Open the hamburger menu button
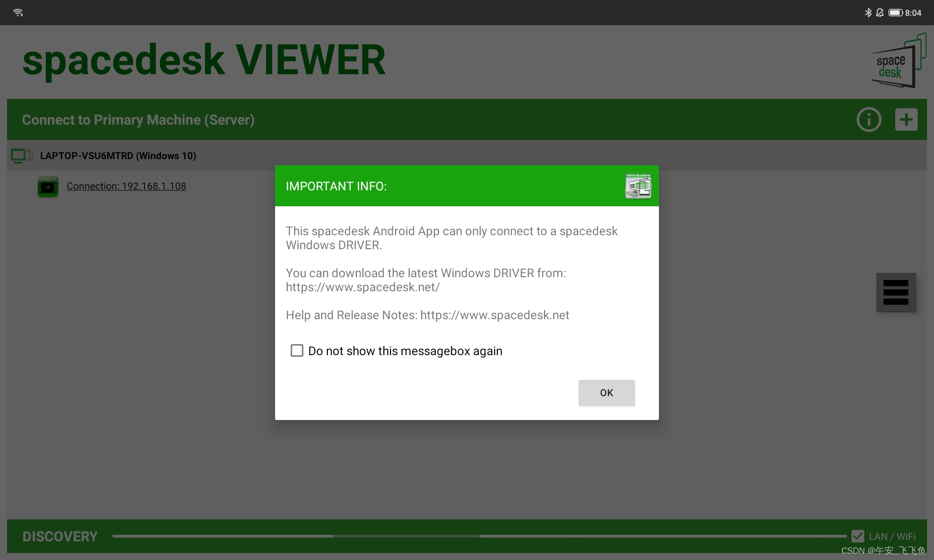This screenshot has width=934, height=560. 896,293
